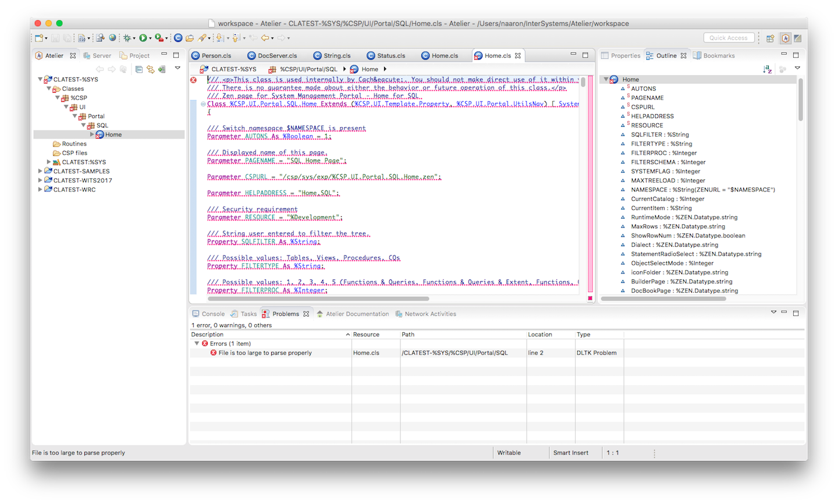838x504 pixels.
Task: Open the web browser globe icon
Action: coord(112,38)
